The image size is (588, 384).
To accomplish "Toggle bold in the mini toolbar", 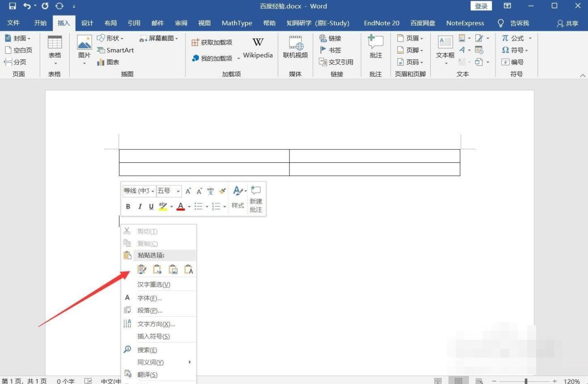I will (128, 206).
